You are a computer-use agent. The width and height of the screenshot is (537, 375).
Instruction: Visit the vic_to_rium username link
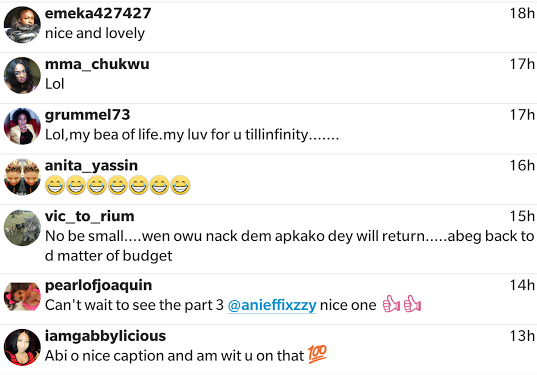pos(89,216)
